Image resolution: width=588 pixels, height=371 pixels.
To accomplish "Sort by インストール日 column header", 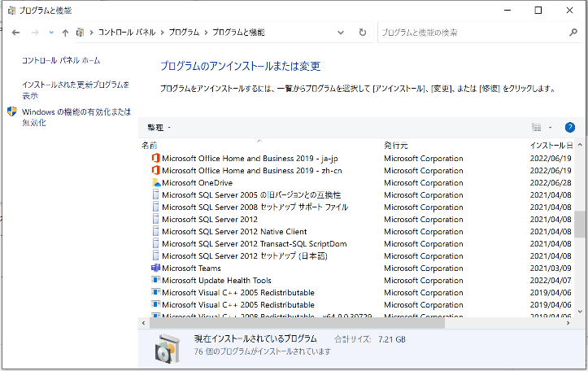I will [x=551, y=145].
